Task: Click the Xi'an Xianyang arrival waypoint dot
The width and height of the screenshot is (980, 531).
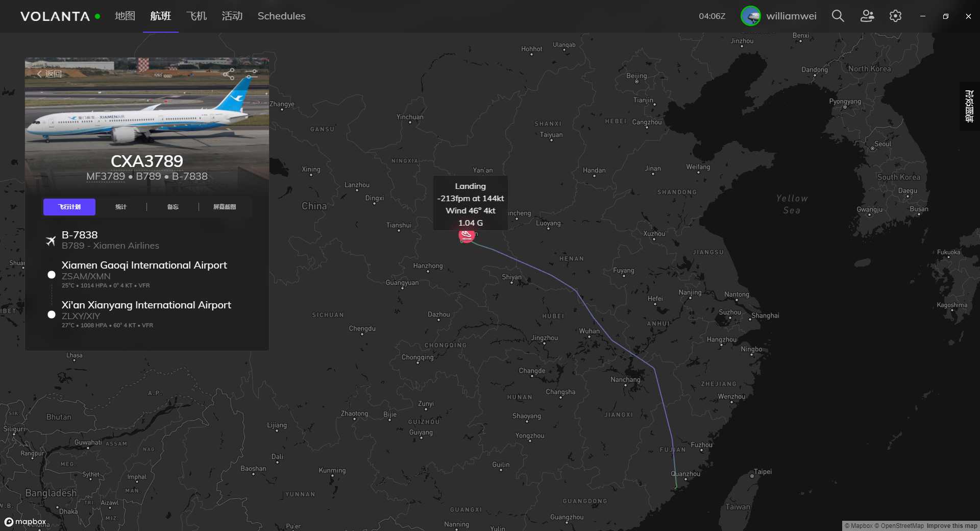Action: click(x=52, y=315)
